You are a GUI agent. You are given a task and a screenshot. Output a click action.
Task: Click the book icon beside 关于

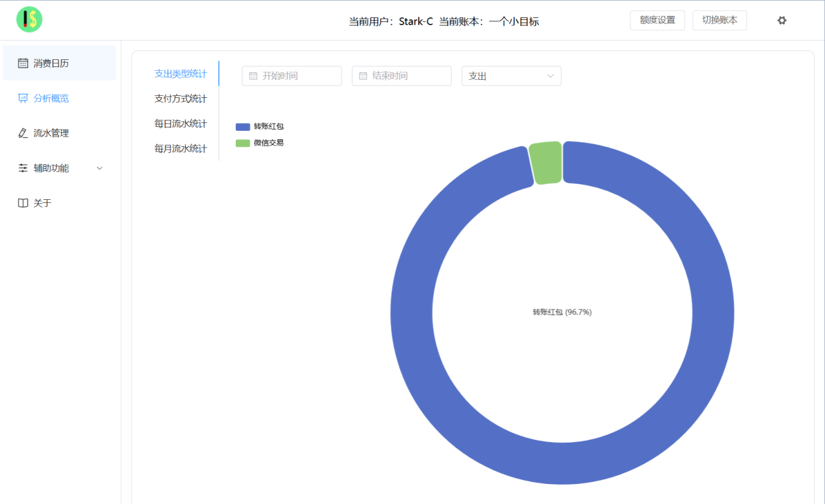23,203
